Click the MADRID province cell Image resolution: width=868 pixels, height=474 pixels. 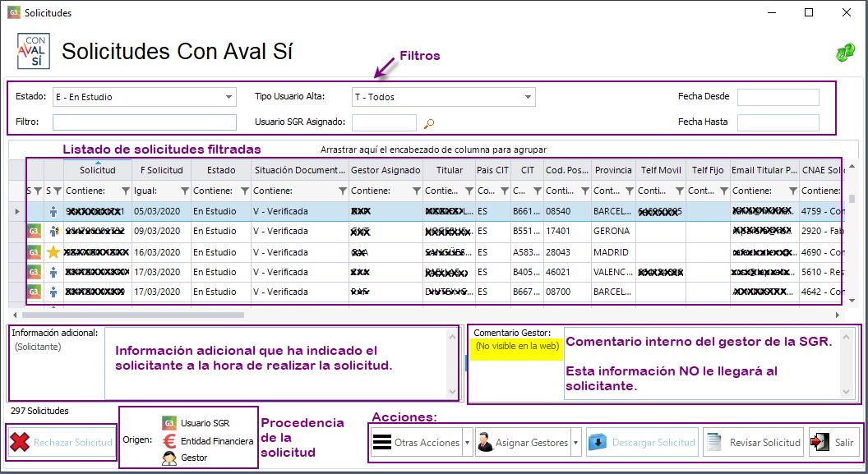click(x=612, y=252)
